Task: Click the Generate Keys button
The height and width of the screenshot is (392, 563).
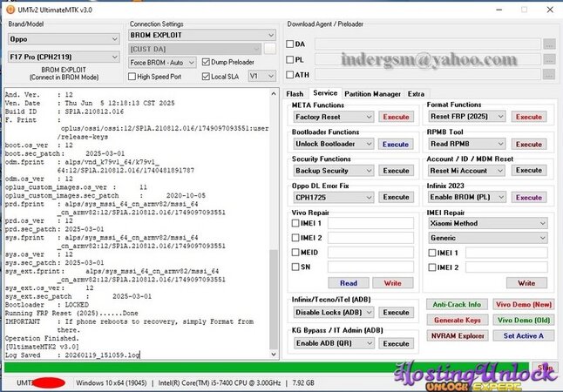Action: pos(457,320)
